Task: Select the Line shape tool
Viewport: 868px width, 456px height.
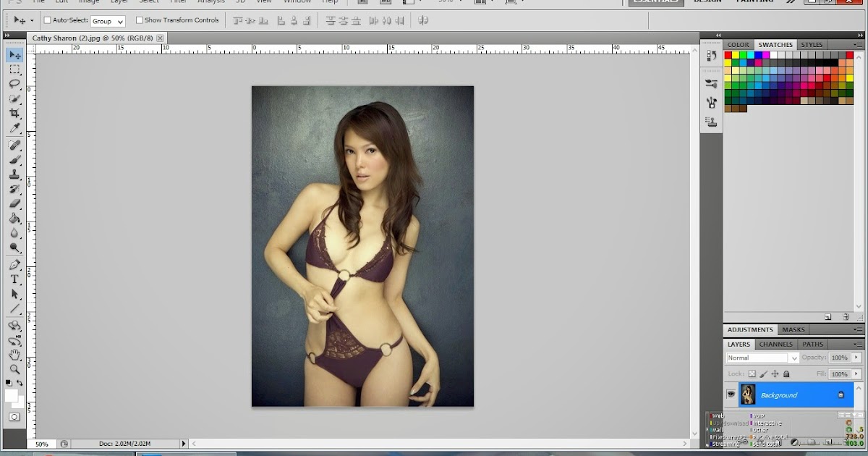Action: pyautogui.click(x=14, y=309)
